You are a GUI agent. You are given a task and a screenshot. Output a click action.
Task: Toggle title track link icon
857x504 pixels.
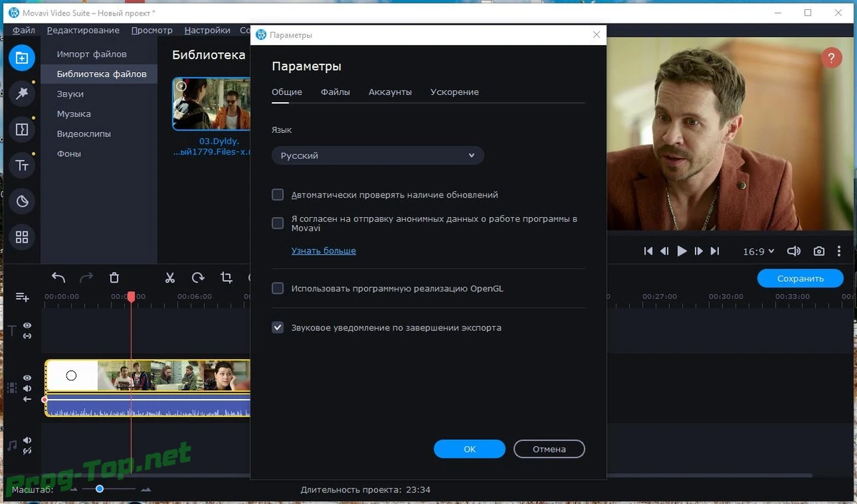click(x=27, y=336)
